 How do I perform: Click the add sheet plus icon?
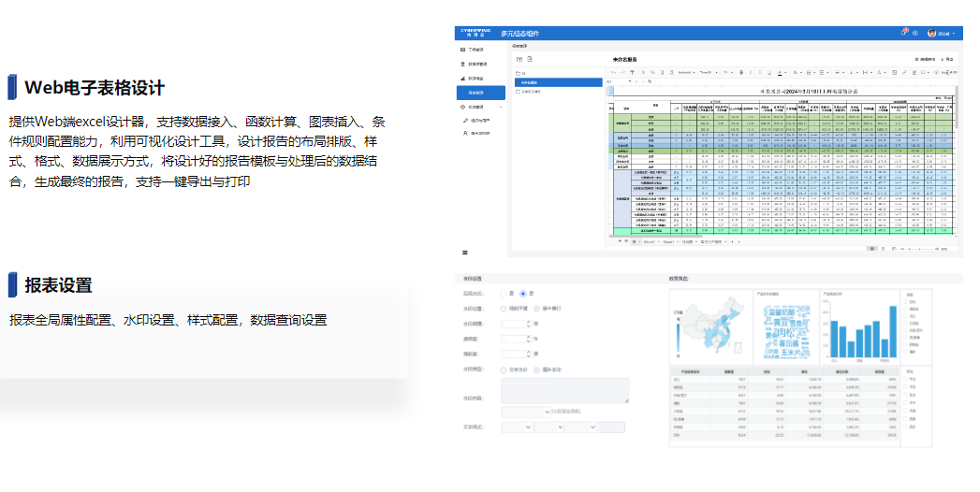click(x=620, y=241)
